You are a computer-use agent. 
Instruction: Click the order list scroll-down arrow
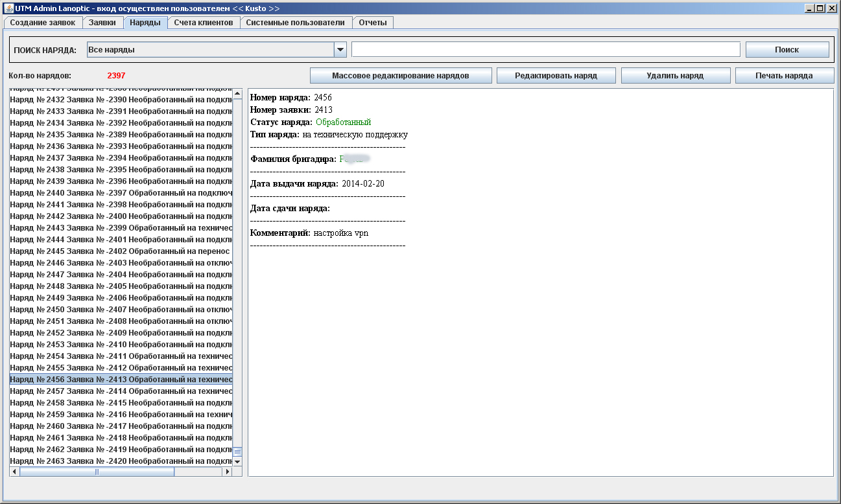(237, 461)
